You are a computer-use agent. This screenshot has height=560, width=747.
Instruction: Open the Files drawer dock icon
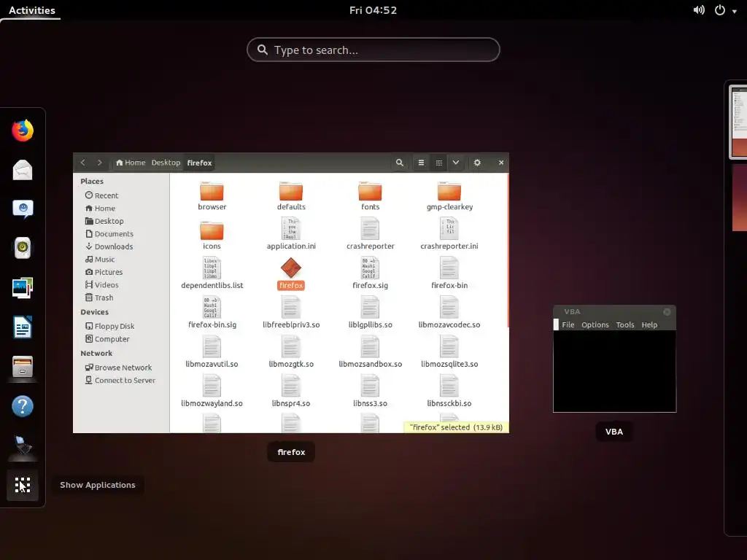[23, 367]
